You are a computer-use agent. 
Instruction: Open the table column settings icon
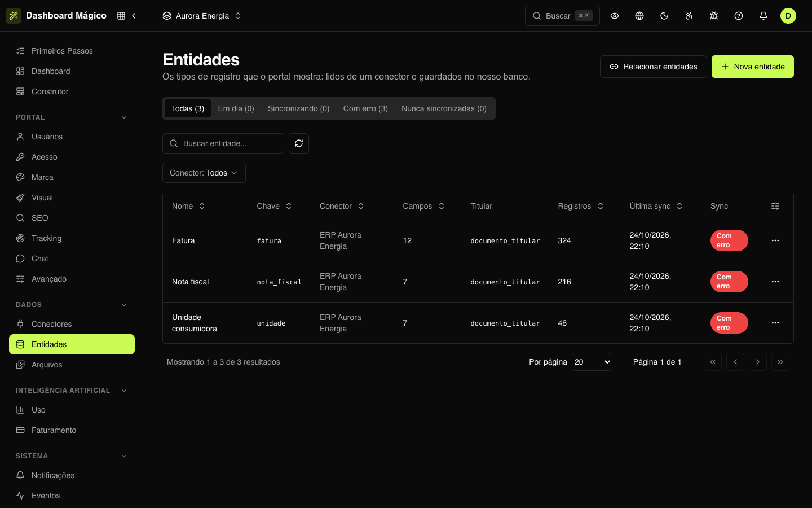(x=775, y=206)
